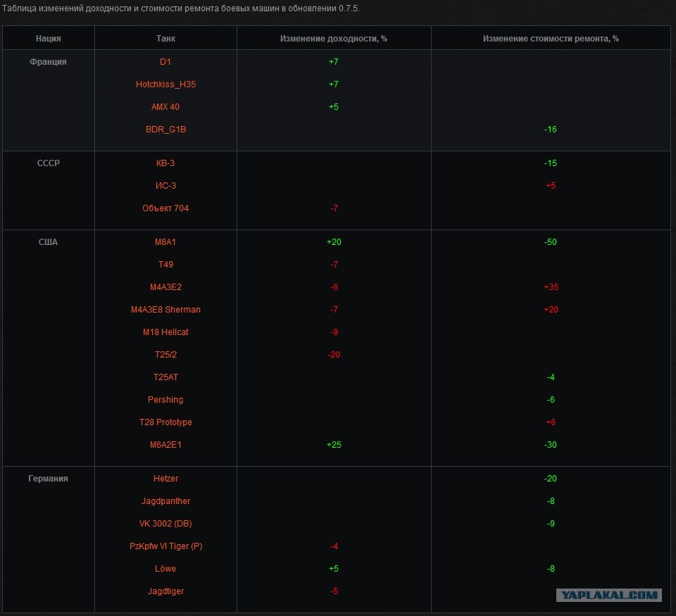Image resolution: width=676 pixels, height=616 pixels.
Task: Click the -16 repair value for BDR_G1B
Action: click(551, 129)
